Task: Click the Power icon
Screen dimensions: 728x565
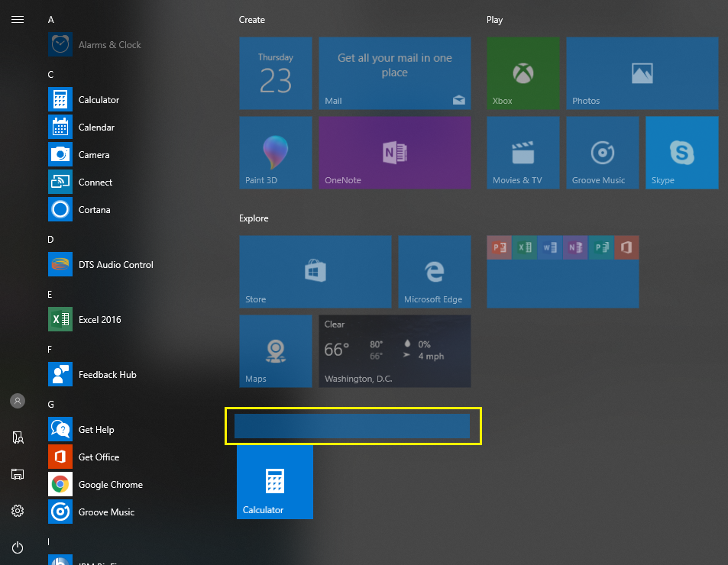Action: coord(18,548)
